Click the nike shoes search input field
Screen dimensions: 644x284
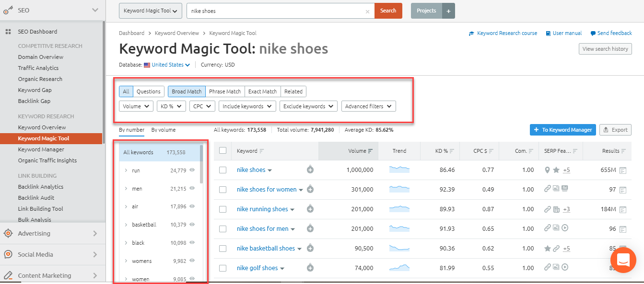pyautogui.click(x=276, y=11)
